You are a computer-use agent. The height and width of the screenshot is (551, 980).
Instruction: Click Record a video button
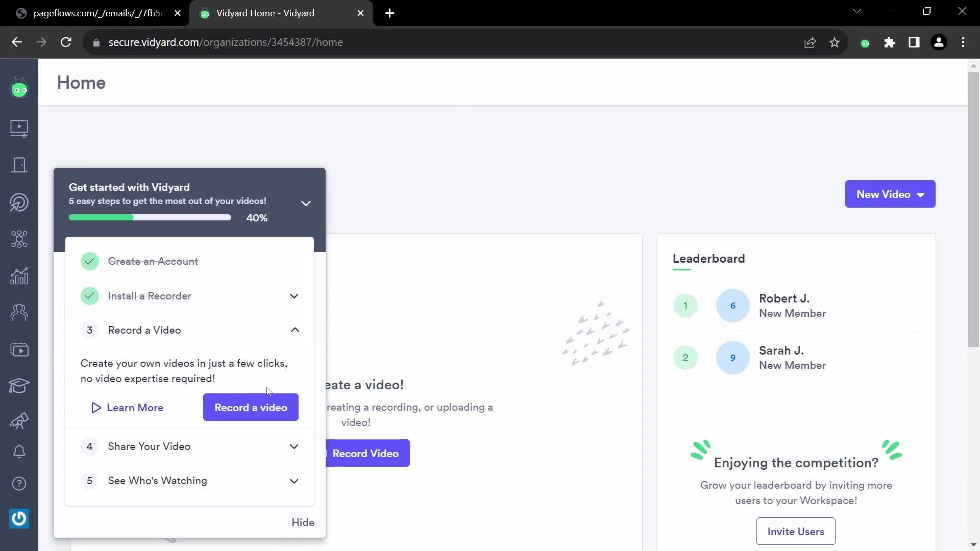pyautogui.click(x=251, y=407)
